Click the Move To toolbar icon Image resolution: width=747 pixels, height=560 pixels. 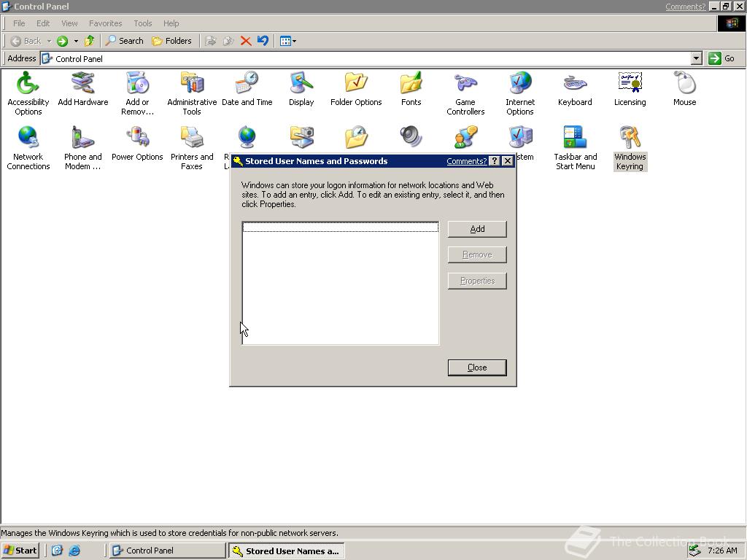(211, 41)
